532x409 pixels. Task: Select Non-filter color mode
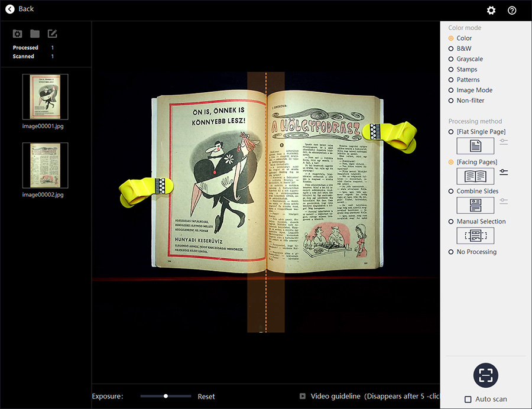click(x=466, y=100)
